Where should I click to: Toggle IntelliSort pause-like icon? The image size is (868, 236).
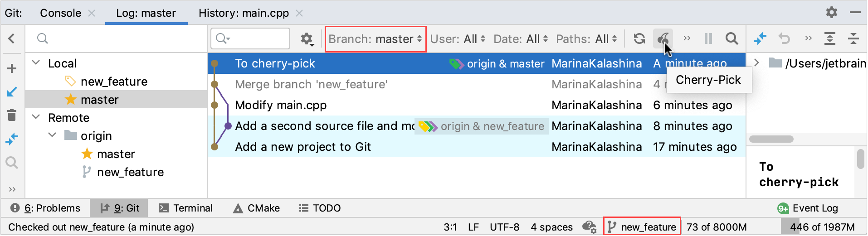click(x=708, y=39)
